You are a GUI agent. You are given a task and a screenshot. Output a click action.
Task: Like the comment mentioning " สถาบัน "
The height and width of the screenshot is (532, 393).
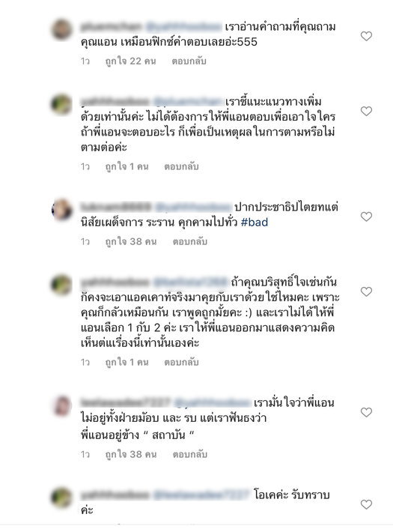click(366, 412)
